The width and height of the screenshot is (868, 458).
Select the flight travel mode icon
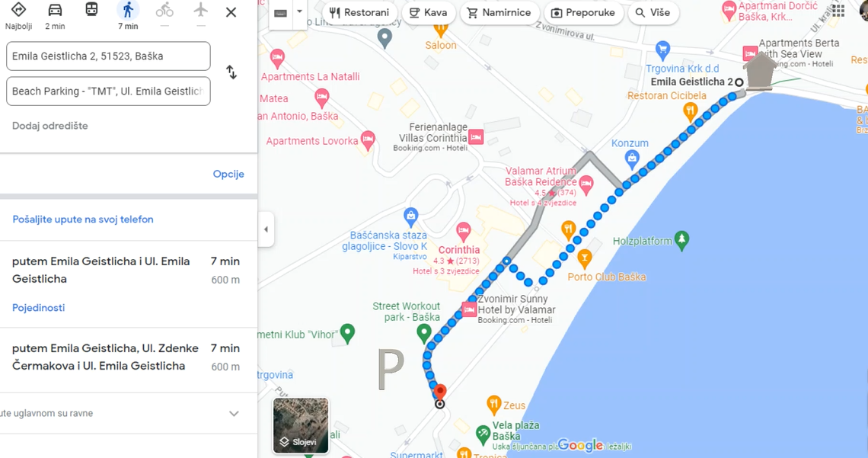click(200, 9)
